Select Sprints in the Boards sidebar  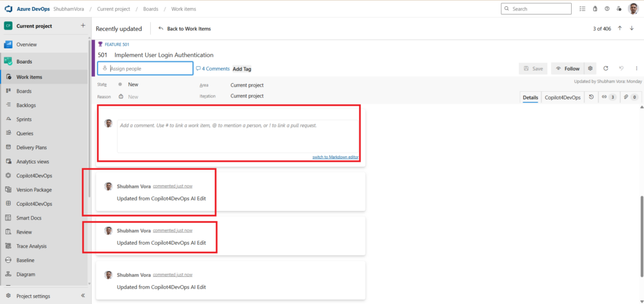click(x=24, y=119)
